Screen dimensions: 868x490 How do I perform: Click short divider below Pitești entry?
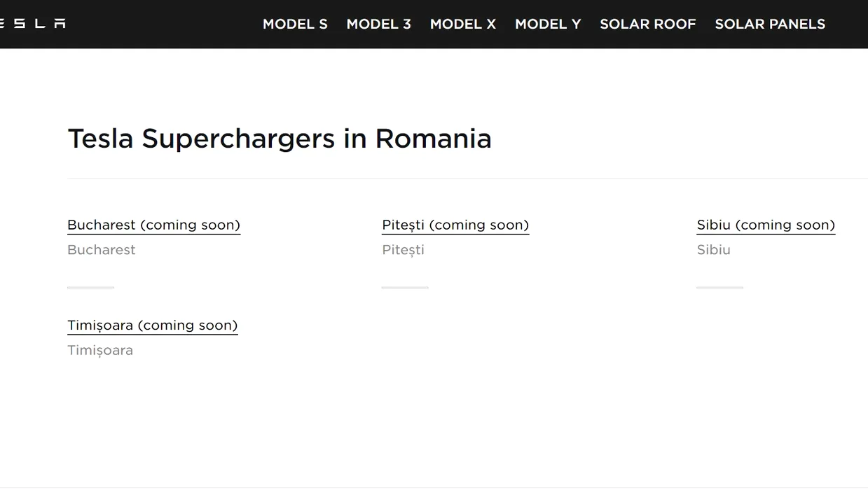405,288
